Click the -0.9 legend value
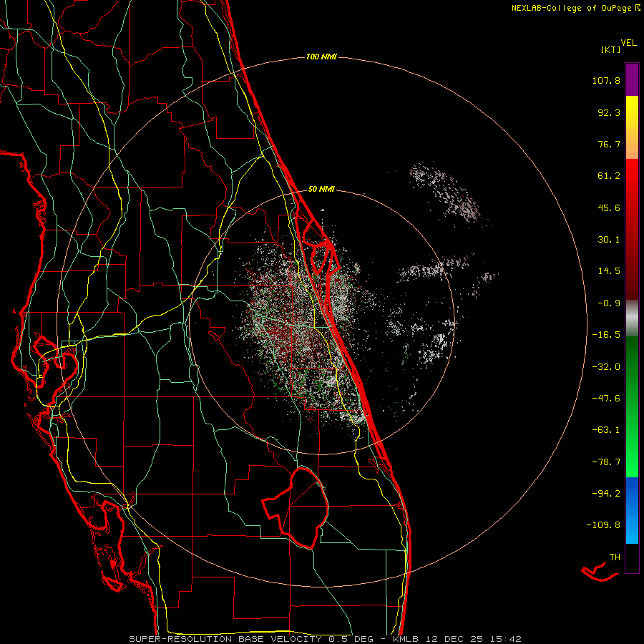644x644 pixels. (609, 303)
